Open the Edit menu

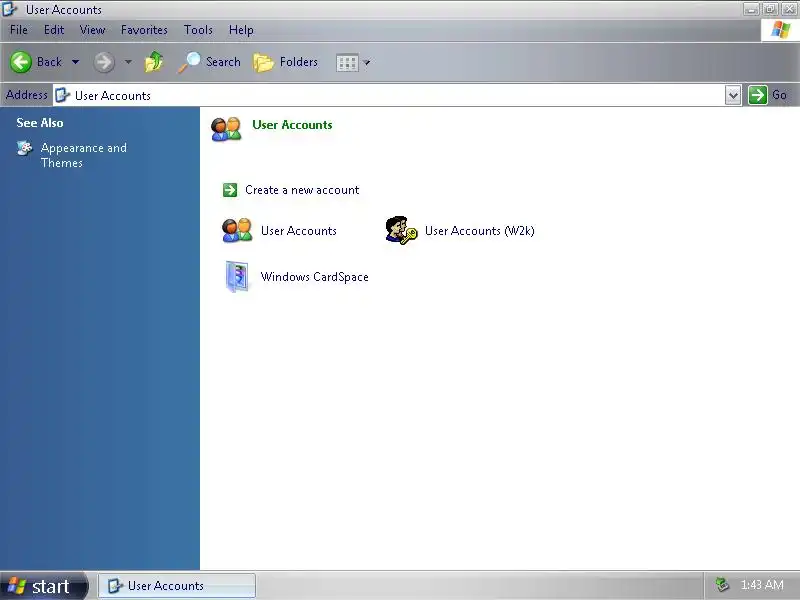(54, 30)
